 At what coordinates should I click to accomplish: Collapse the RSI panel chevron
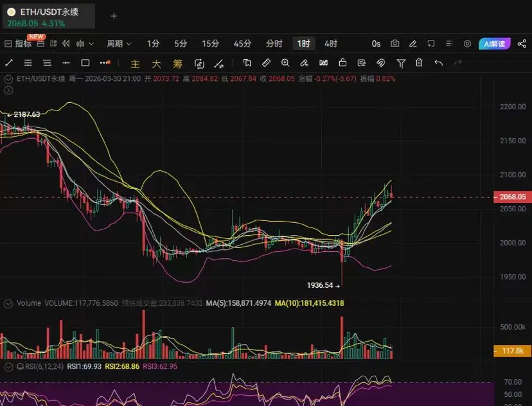pos(8,367)
